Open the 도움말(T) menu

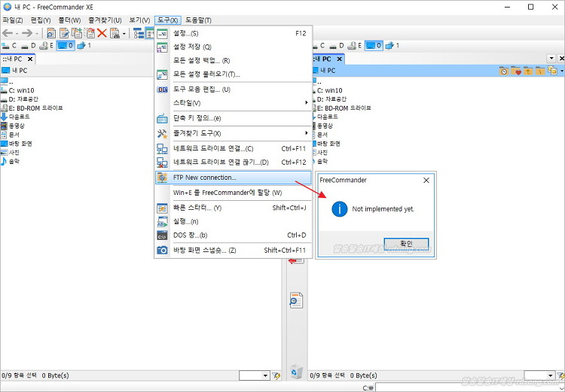pyautogui.click(x=198, y=20)
